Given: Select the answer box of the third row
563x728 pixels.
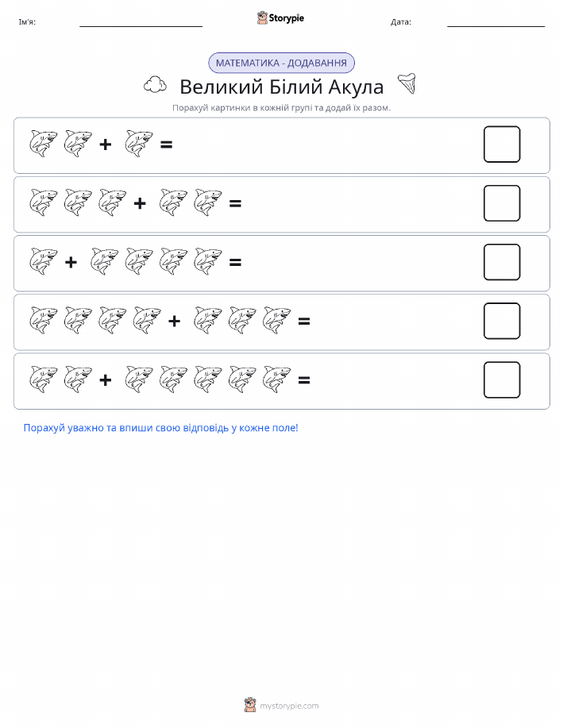Looking at the screenshot, I should [x=502, y=262].
